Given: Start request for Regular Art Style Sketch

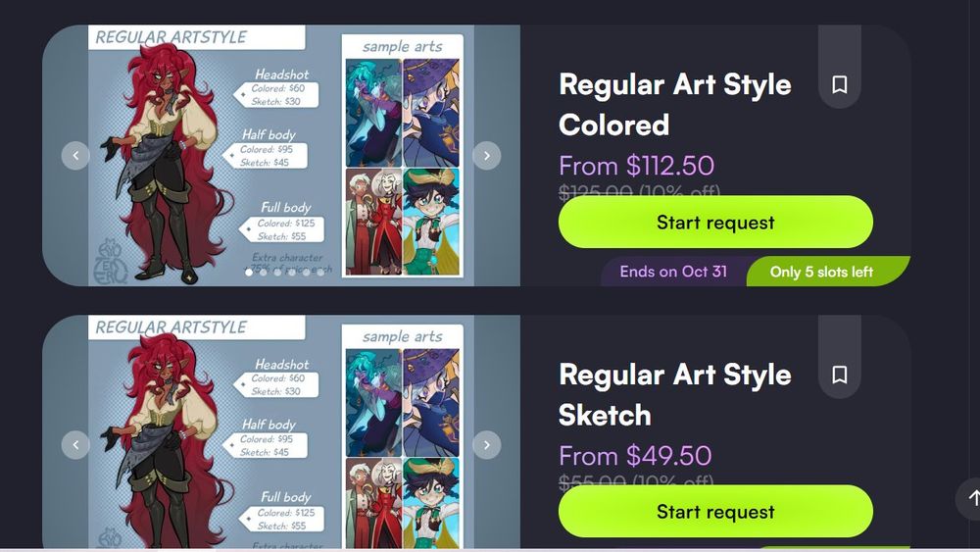Looking at the screenshot, I should pos(715,512).
